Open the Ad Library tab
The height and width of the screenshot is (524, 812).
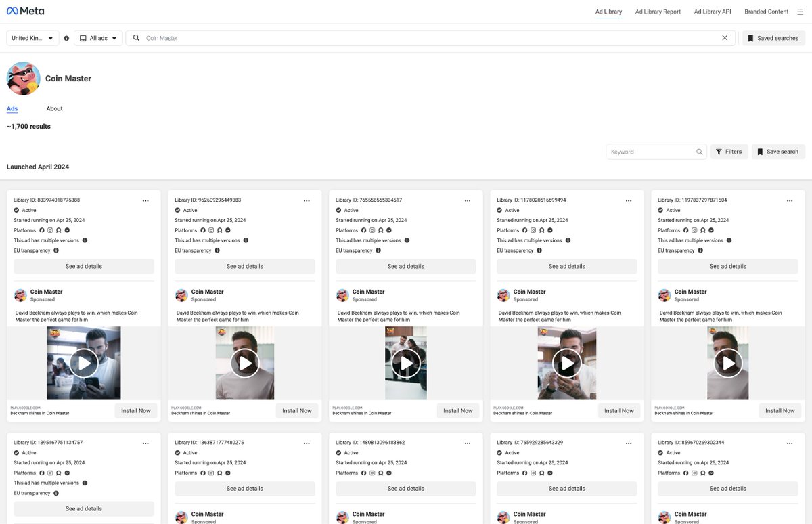pos(608,12)
